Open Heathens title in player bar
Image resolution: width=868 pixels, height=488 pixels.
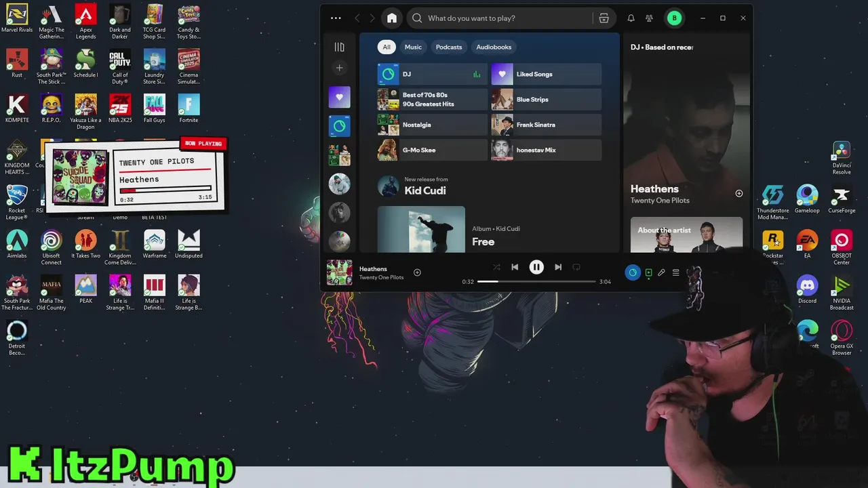click(373, 269)
